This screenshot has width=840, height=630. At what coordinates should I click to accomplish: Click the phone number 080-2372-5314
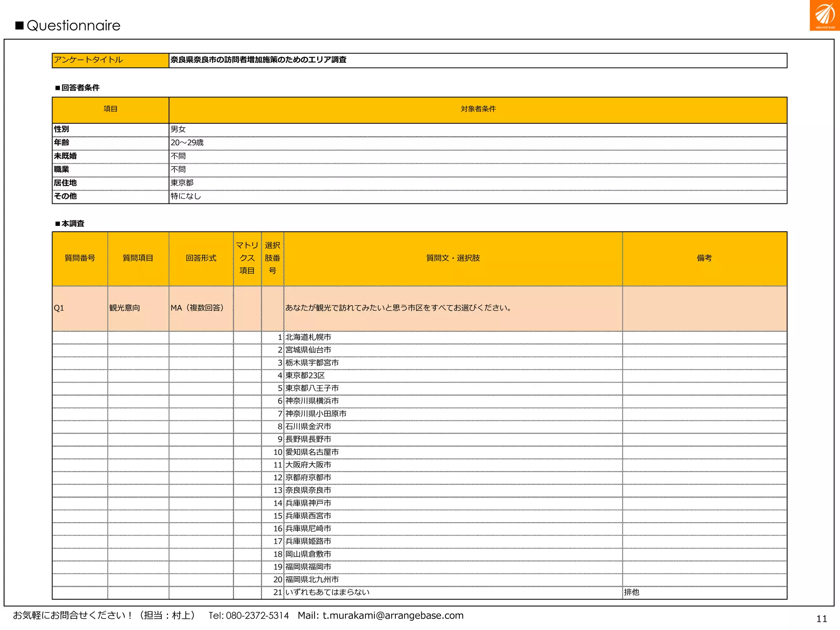pyautogui.click(x=257, y=615)
